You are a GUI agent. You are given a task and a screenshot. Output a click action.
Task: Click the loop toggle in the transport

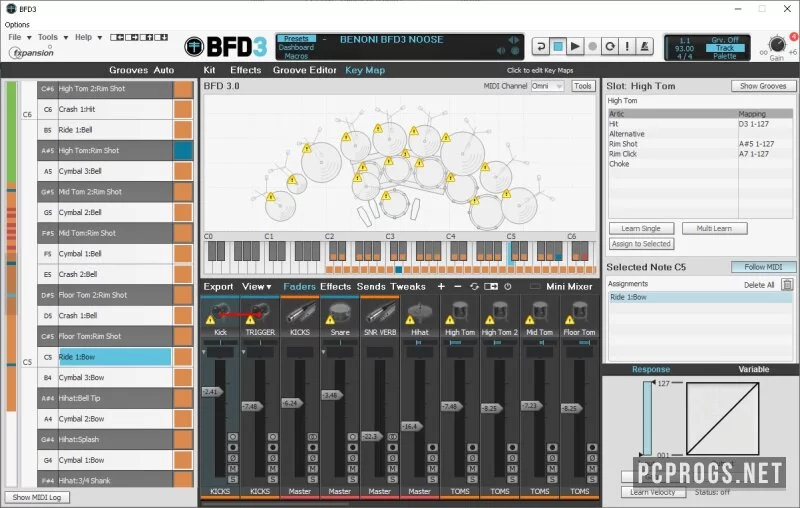[541, 46]
